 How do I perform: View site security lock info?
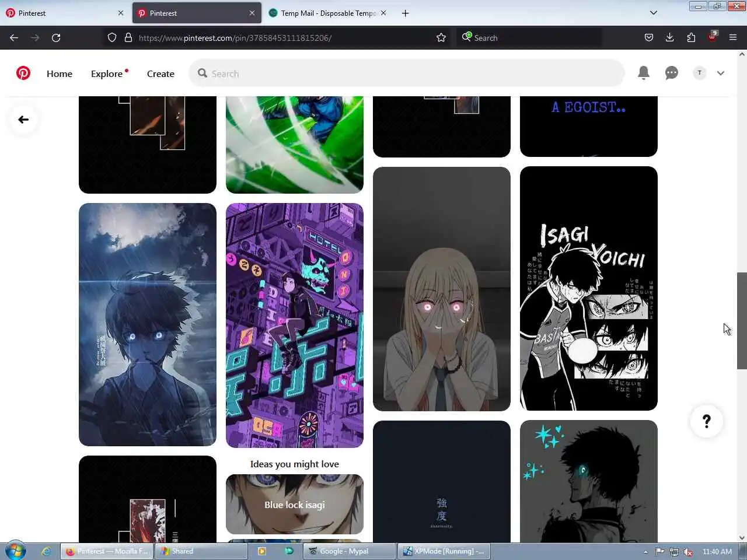(x=128, y=37)
